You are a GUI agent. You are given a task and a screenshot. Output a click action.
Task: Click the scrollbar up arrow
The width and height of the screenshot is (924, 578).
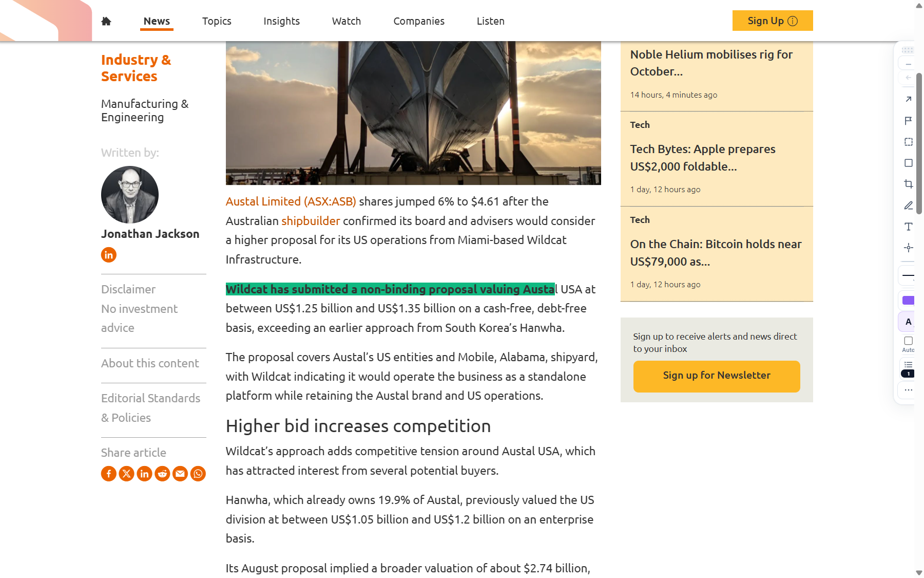919,5
